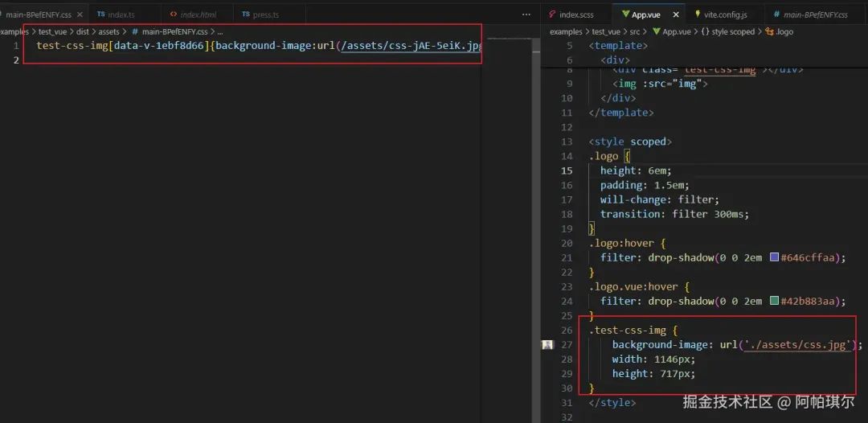
Task: Switch to the index.scss tab
Action: point(575,14)
